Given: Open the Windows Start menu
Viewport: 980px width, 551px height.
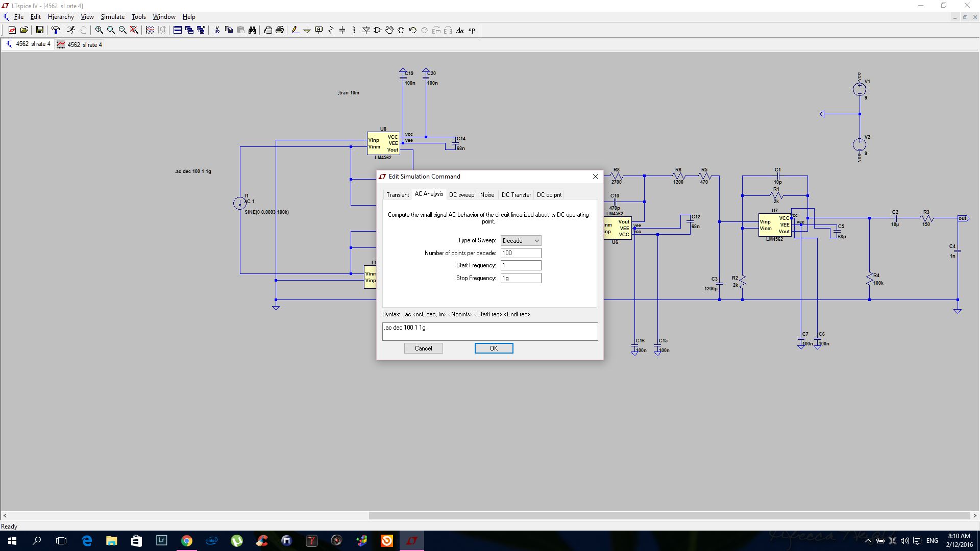Looking at the screenshot, I should pyautogui.click(x=12, y=541).
